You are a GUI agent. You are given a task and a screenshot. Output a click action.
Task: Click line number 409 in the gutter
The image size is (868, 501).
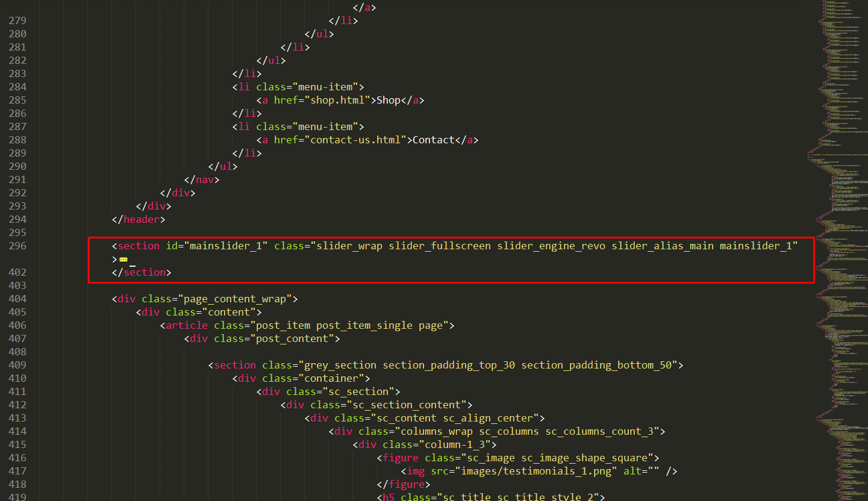(x=17, y=365)
